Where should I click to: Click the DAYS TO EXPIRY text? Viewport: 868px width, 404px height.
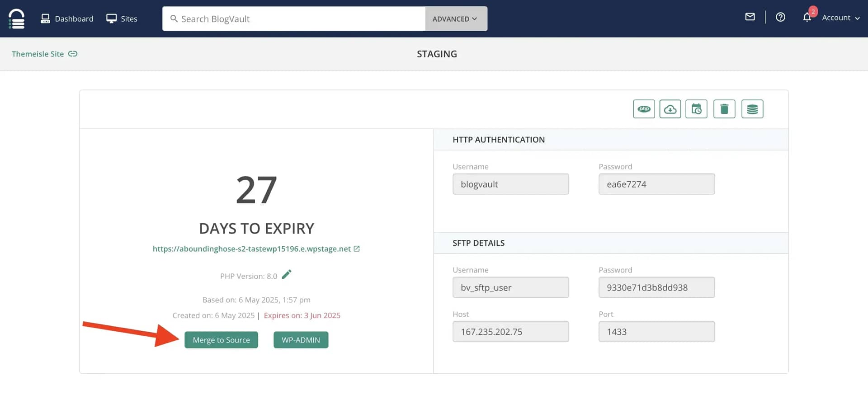click(256, 229)
